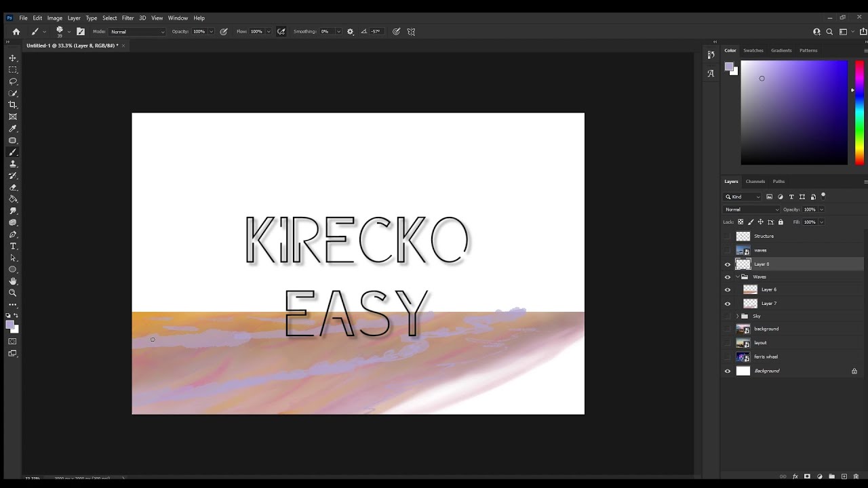Viewport: 868px width, 488px height.
Task: Hide Layer 7 visibility
Action: [x=728, y=304]
